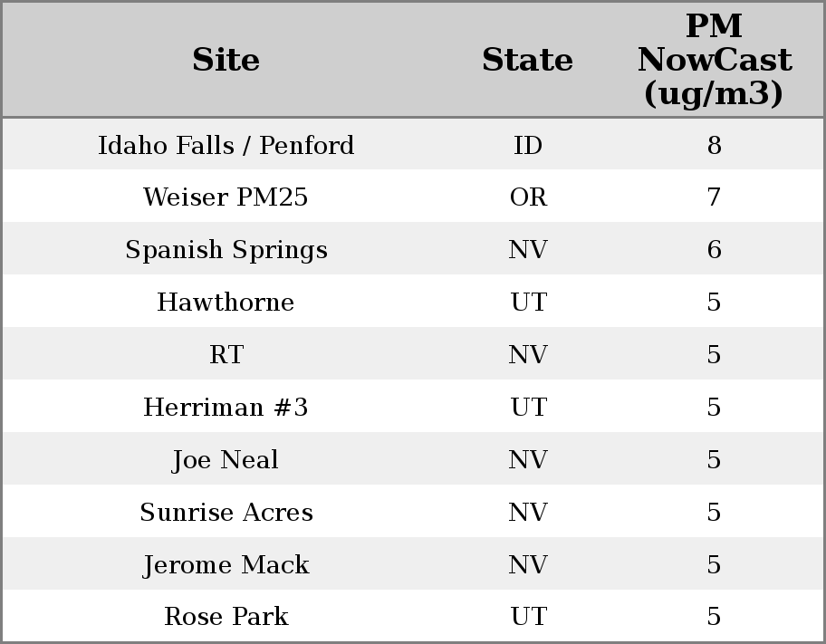This screenshot has height=644, width=826.
Task: Select the PM NowCast value 7
Action: click(x=714, y=197)
